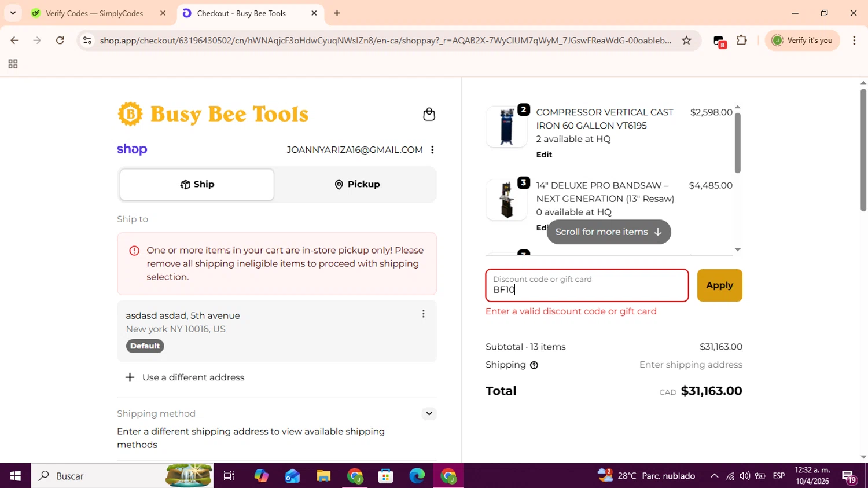Show hidden system tray icons
Viewport: 868px width, 488px height.
coord(714,476)
